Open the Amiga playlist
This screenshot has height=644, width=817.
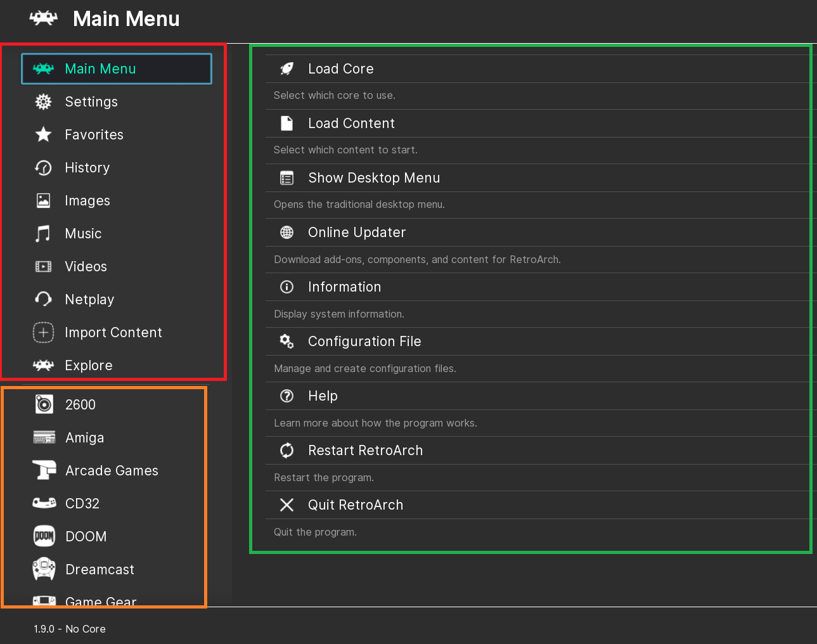(117, 437)
